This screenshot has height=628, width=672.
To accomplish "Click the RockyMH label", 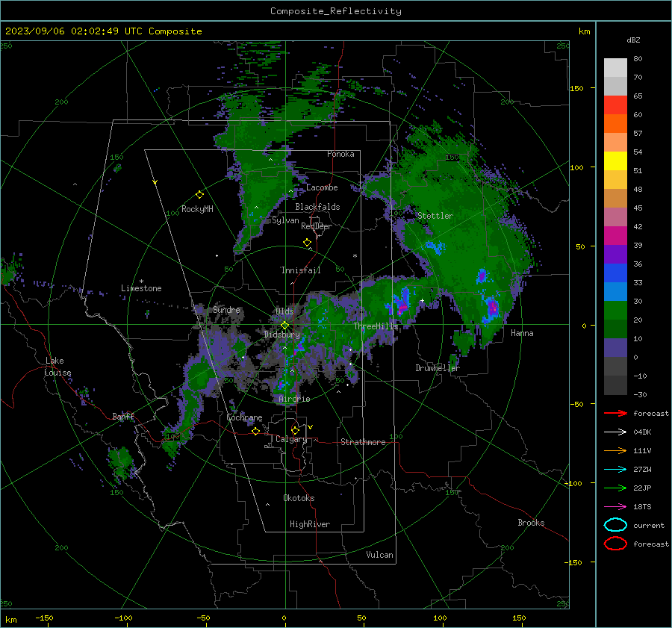I will [x=197, y=209].
